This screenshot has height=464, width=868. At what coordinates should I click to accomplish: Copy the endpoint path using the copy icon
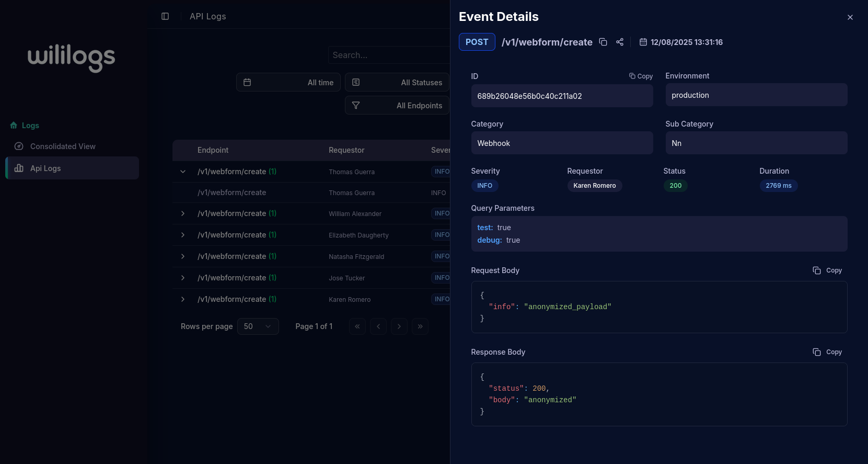click(603, 42)
